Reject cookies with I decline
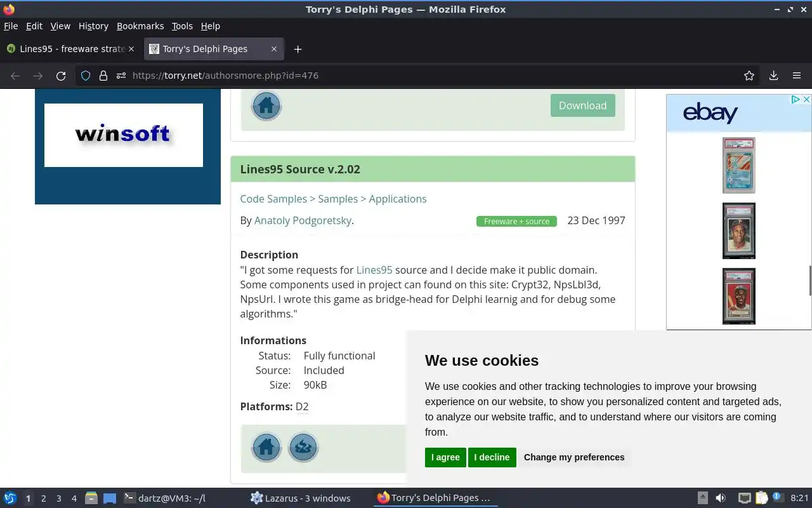Image resolution: width=812 pixels, height=508 pixels. point(492,457)
